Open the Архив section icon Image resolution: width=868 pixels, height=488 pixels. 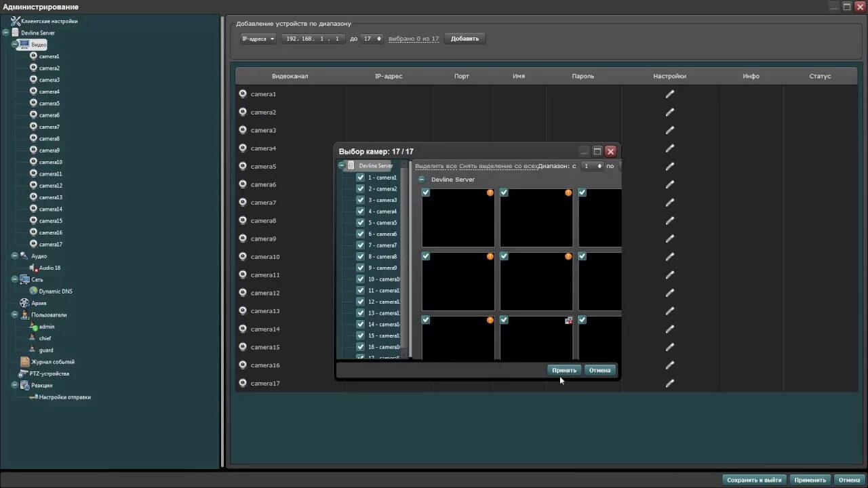tap(24, 303)
